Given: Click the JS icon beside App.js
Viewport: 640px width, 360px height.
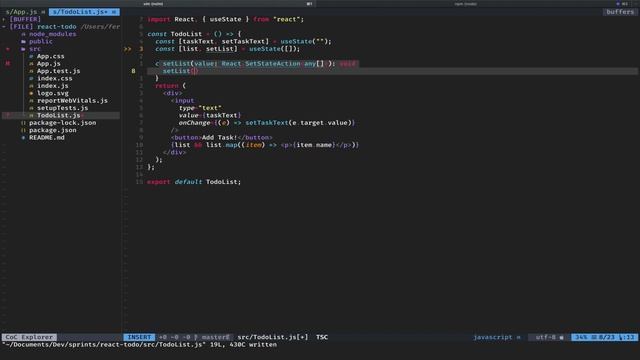Looking at the screenshot, I should [31, 63].
